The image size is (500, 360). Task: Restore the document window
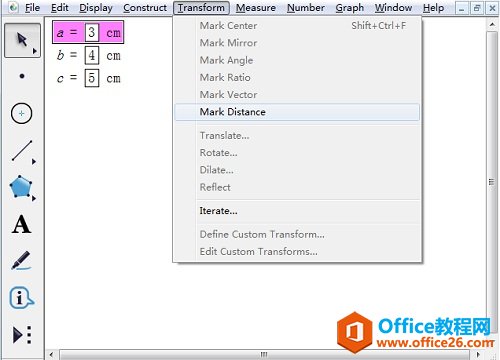click(477, 8)
